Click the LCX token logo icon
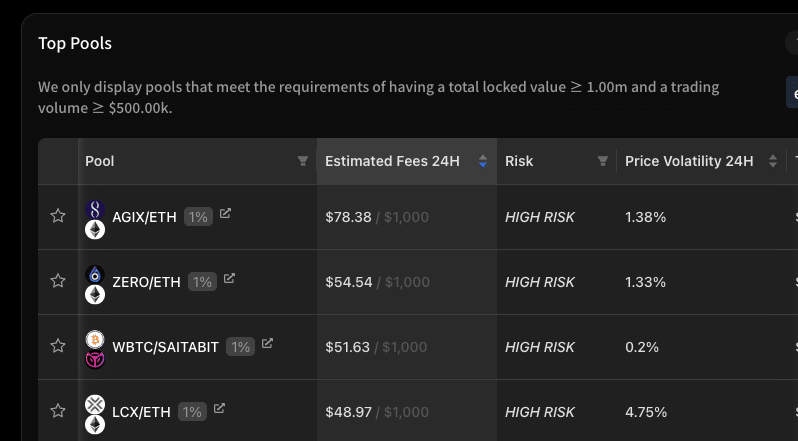798x441 pixels. pos(95,404)
